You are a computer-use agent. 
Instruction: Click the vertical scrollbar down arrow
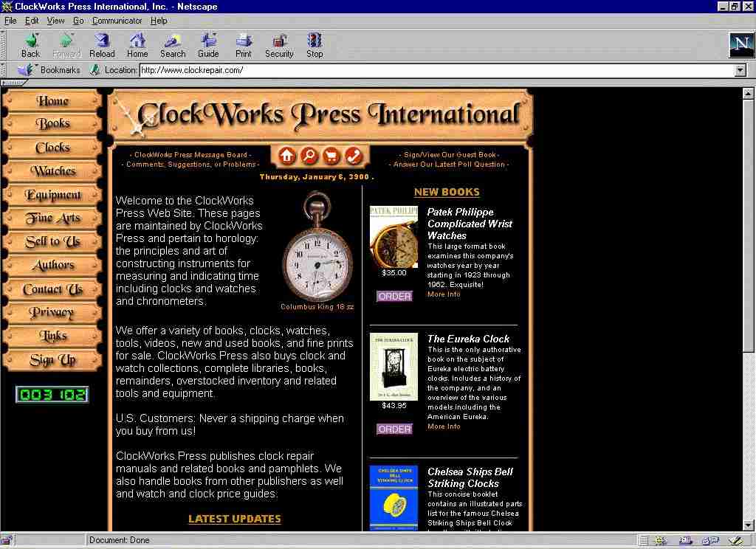(x=749, y=525)
